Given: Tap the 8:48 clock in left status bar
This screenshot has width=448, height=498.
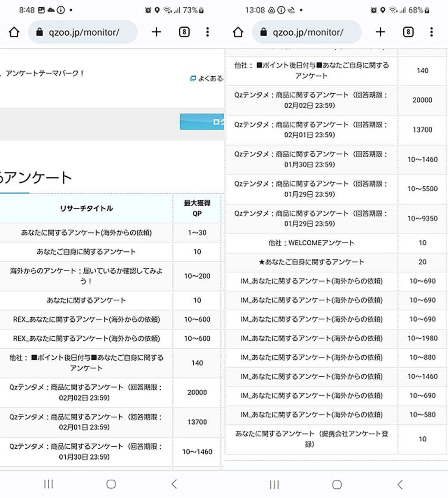Looking at the screenshot, I should point(27,10).
